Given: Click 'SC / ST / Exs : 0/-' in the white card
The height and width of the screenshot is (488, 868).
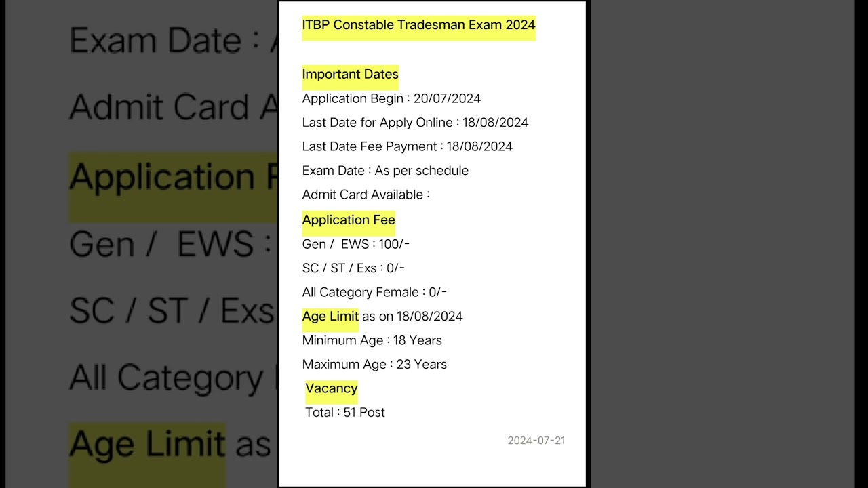Looking at the screenshot, I should (x=353, y=268).
